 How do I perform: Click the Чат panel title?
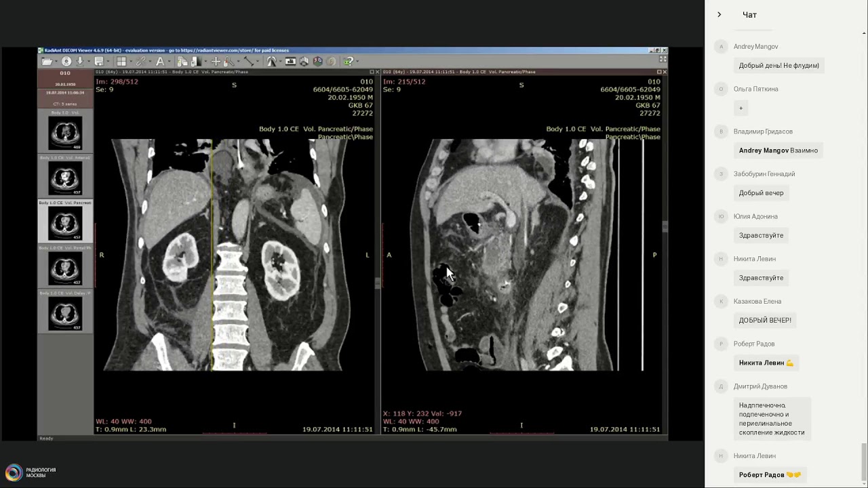[749, 15]
